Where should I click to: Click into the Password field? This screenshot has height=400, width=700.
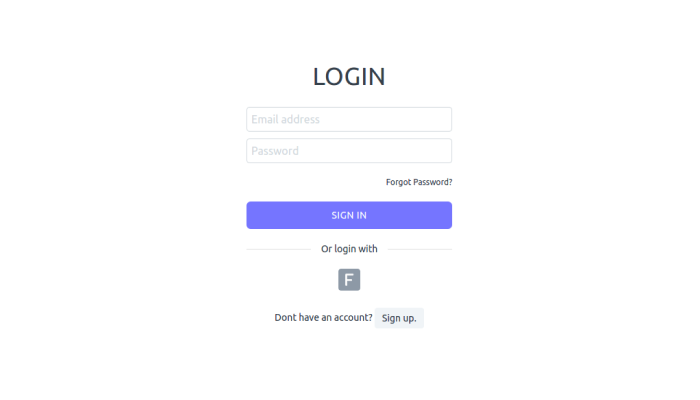pyautogui.click(x=349, y=150)
